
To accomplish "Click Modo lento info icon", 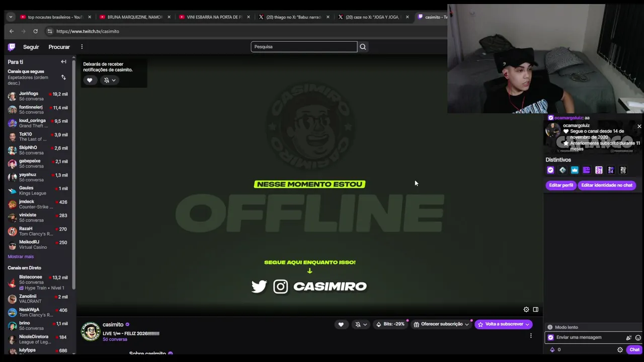I will 550,327.
